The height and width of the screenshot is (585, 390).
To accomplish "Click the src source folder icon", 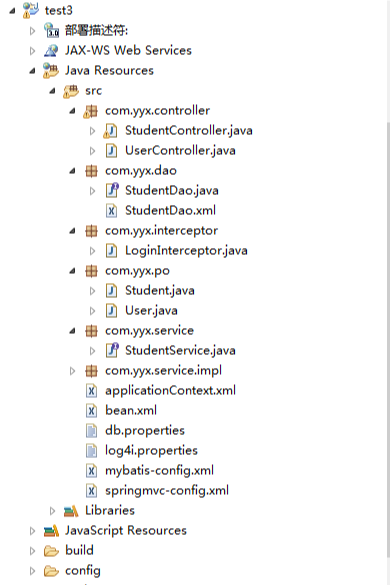I will 71,90.
